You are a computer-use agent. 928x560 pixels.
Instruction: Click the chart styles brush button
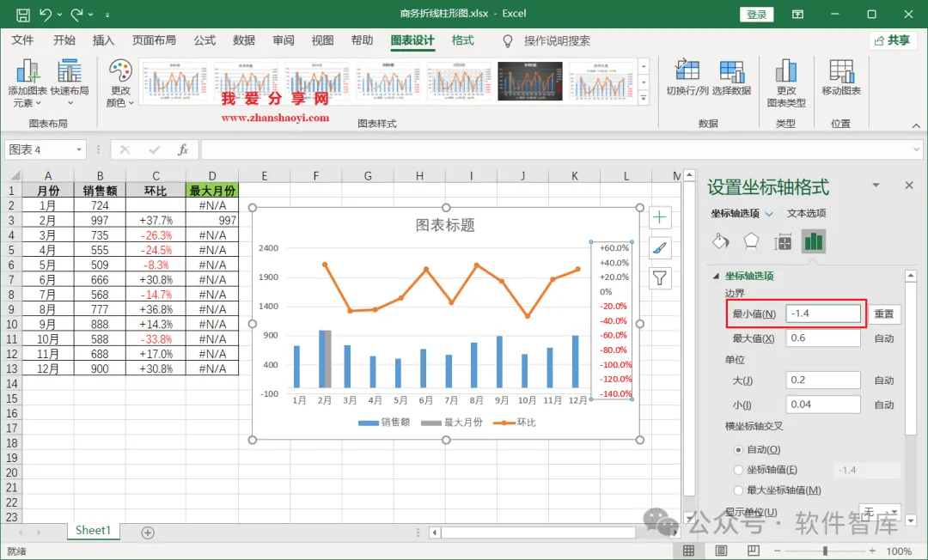coord(659,247)
